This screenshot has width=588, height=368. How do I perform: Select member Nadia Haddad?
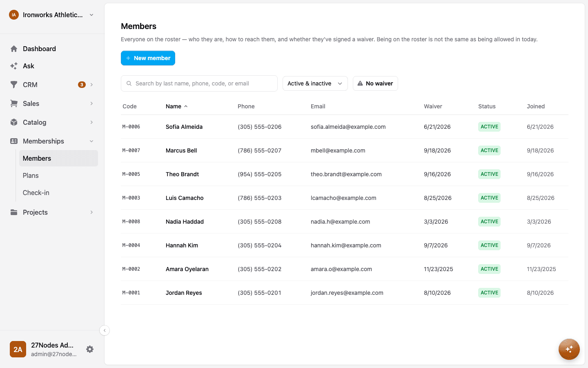pos(185,222)
